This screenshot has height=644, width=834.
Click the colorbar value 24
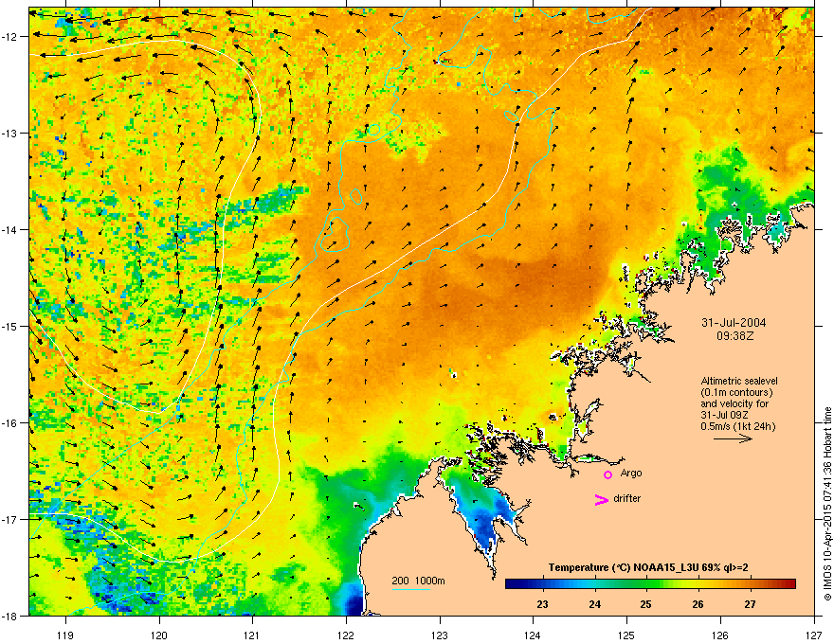tap(594, 604)
